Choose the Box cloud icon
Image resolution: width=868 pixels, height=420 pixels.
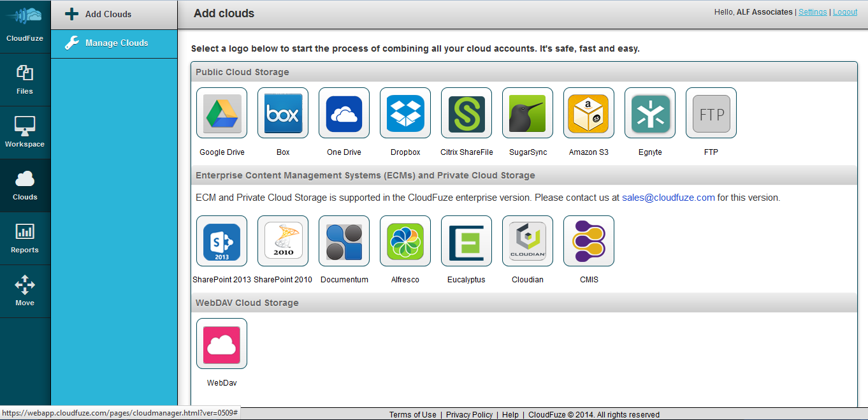tap(283, 113)
